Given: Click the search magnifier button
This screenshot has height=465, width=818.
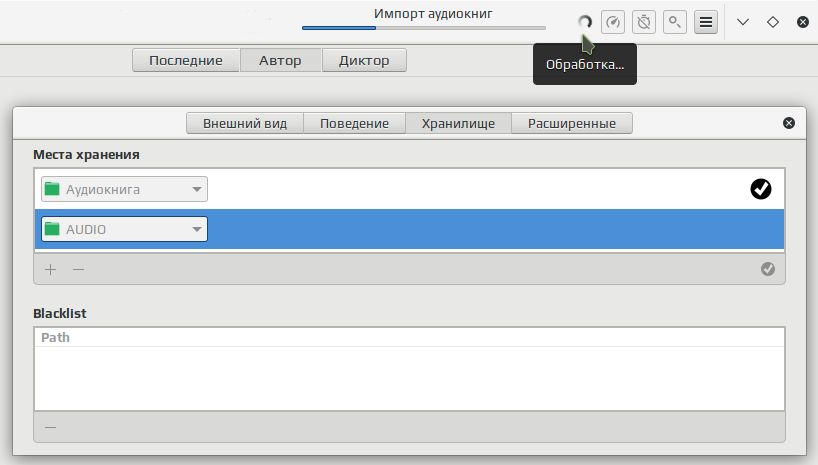Looking at the screenshot, I should 675,22.
